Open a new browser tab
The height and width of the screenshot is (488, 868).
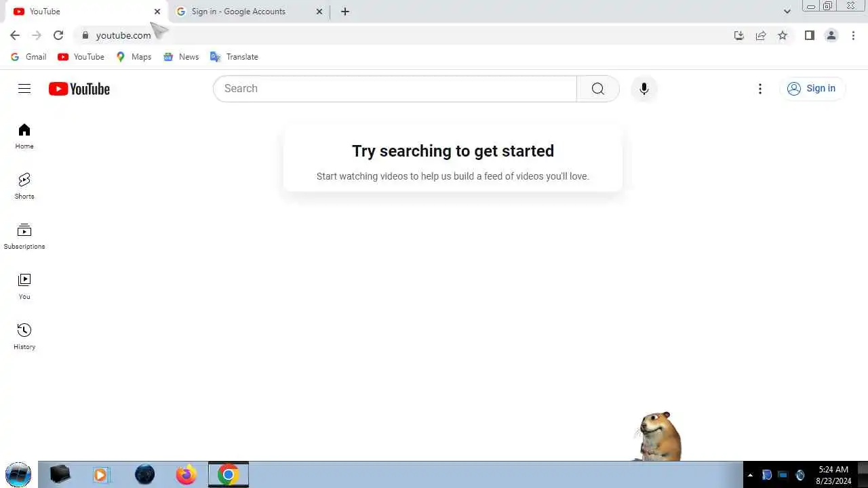(345, 12)
